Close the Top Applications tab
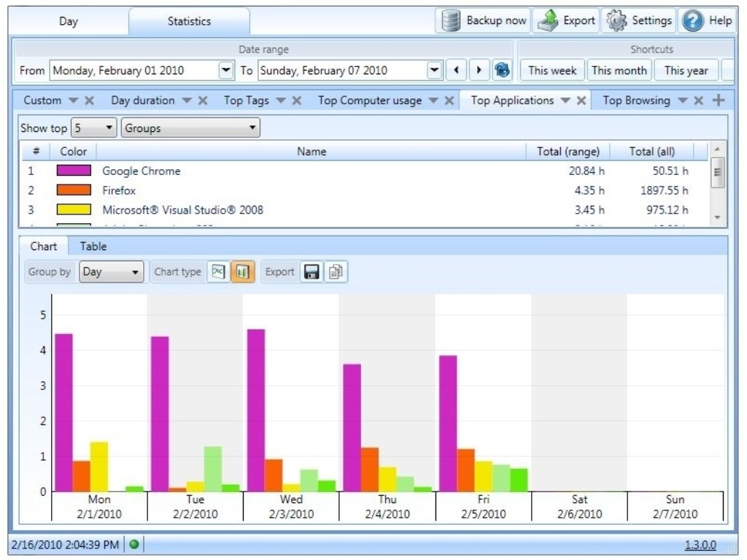The width and height of the screenshot is (747, 560). 581,101
